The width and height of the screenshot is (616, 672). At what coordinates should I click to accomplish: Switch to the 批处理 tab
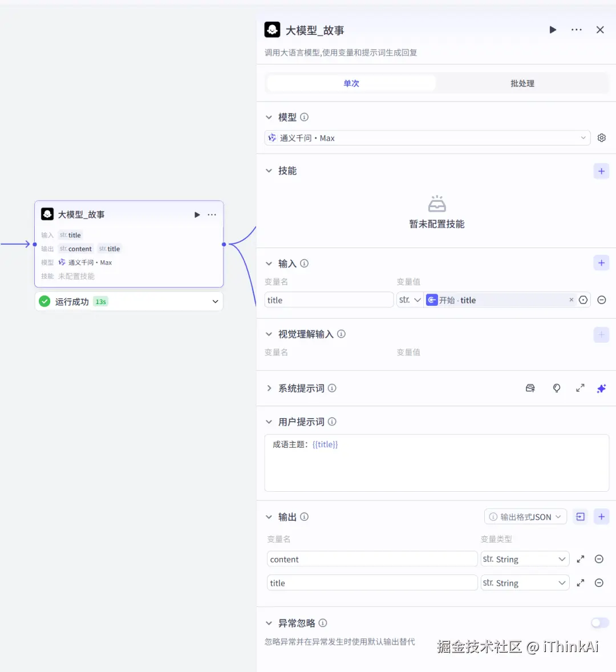(521, 83)
